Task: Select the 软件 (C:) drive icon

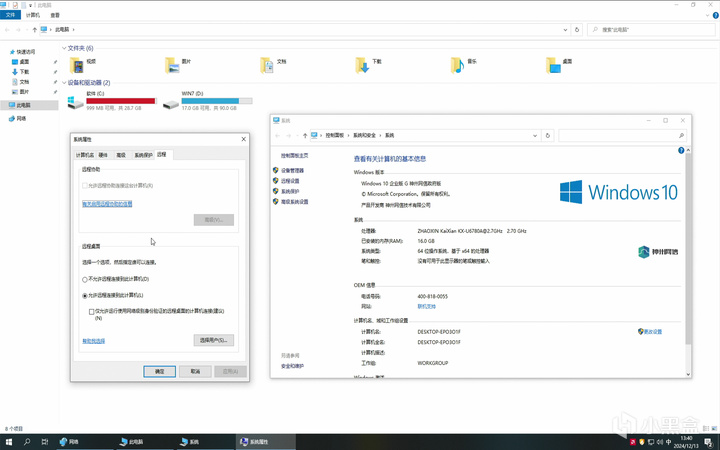Action: (75, 102)
